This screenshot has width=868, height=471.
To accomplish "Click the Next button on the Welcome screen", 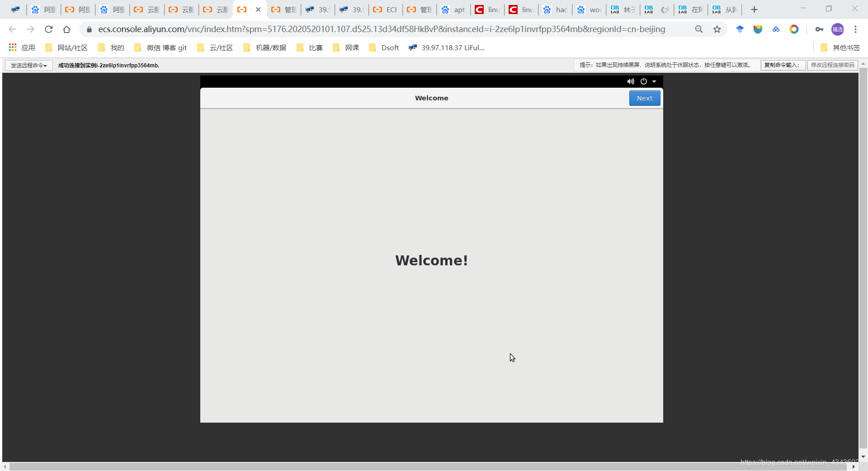I will pos(644,98).
